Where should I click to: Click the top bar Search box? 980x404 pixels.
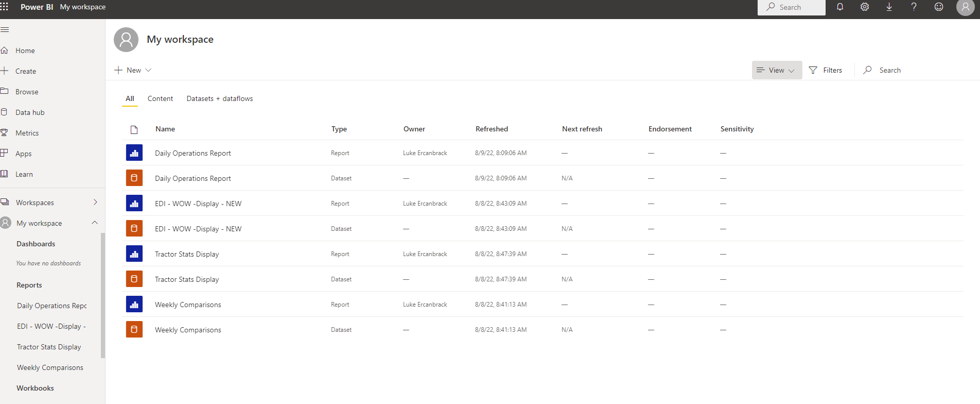pos(792,7)
